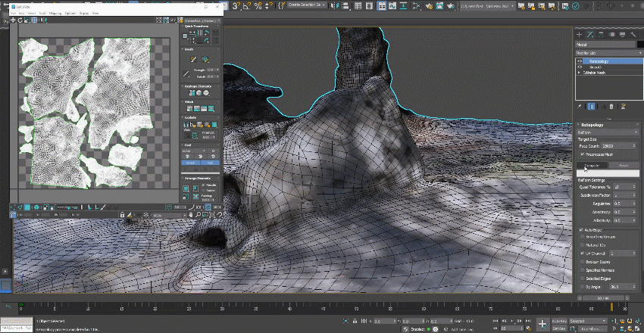The height and width of the screenshot is (333, 644).
Task: Toggle Preprocess Mesh checkbox
Action: 582,154
